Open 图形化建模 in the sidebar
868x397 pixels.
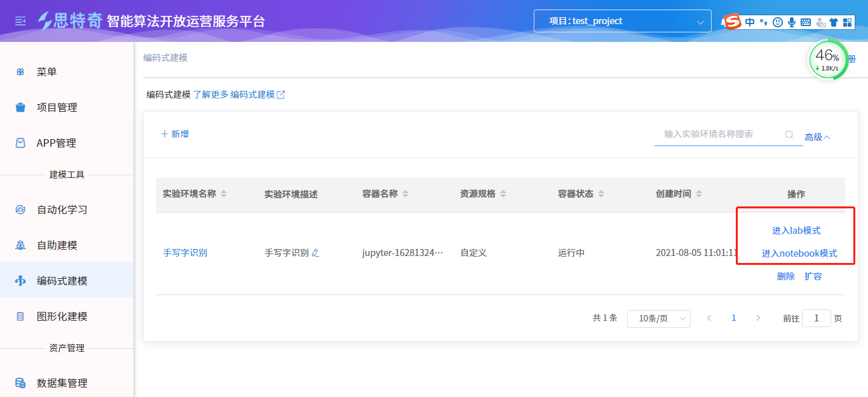point(67,316)
